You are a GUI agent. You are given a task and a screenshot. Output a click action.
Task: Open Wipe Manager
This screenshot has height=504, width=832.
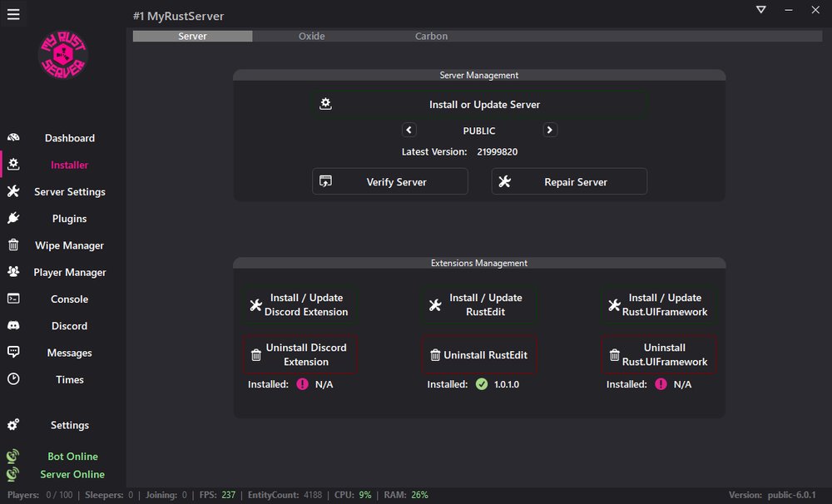70,245
